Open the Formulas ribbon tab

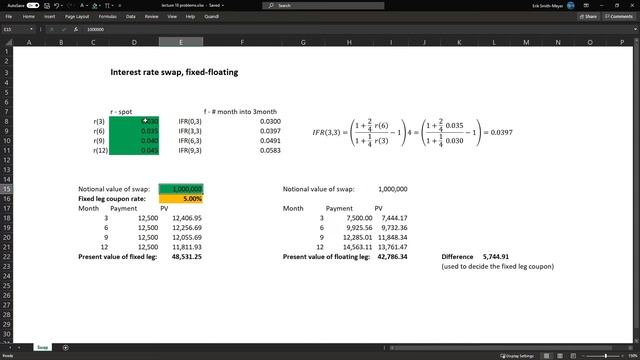point(107,17)
